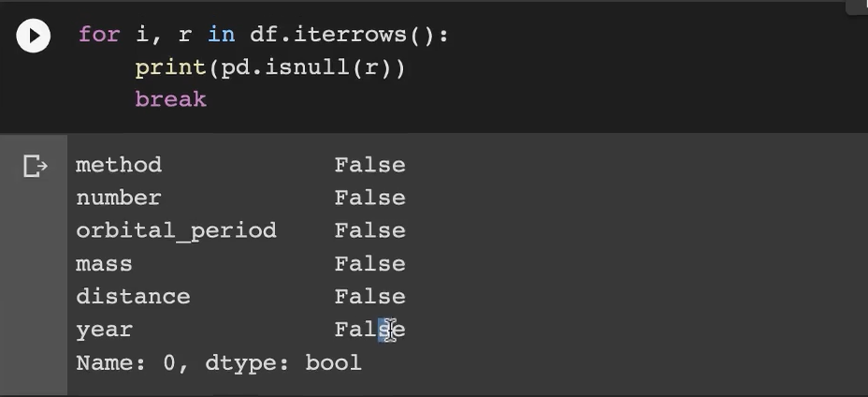
Task: Click the highlighted False value beside year
Action: click(369, 330)
